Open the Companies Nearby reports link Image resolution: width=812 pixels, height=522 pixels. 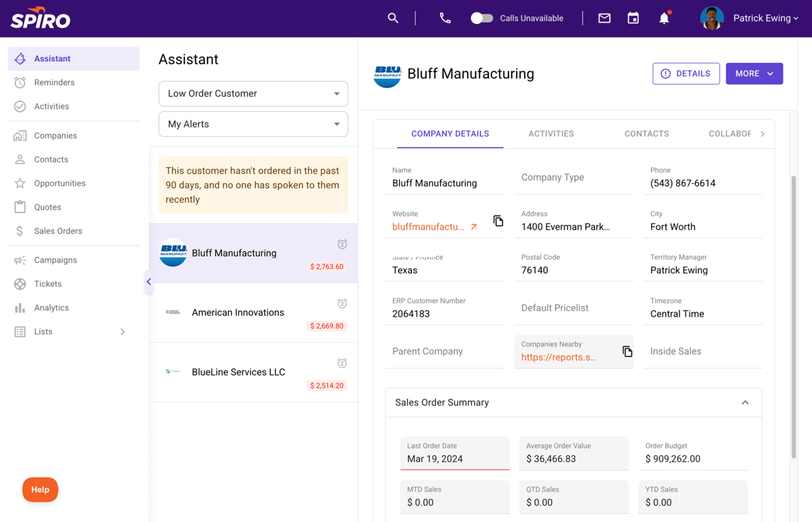[x=559, y=358]
